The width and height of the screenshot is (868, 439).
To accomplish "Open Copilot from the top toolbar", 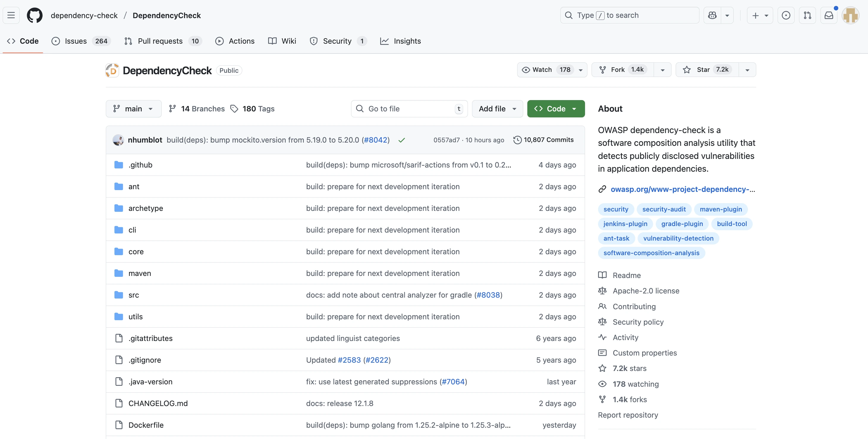I will (x=712, y=15).
